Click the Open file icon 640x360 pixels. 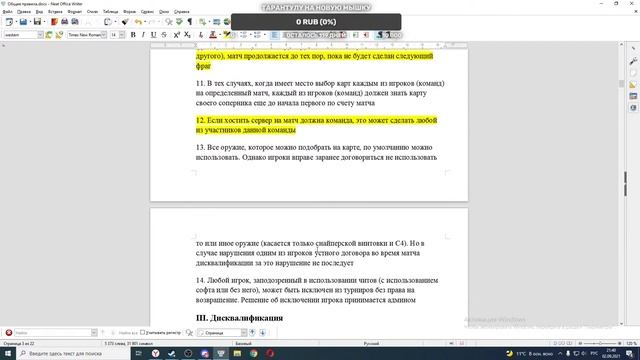pyautogui.click(x=23, y=22)
